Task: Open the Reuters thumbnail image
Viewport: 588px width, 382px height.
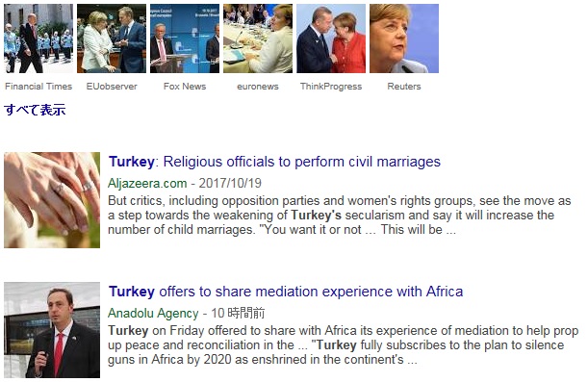Action: 404,38
